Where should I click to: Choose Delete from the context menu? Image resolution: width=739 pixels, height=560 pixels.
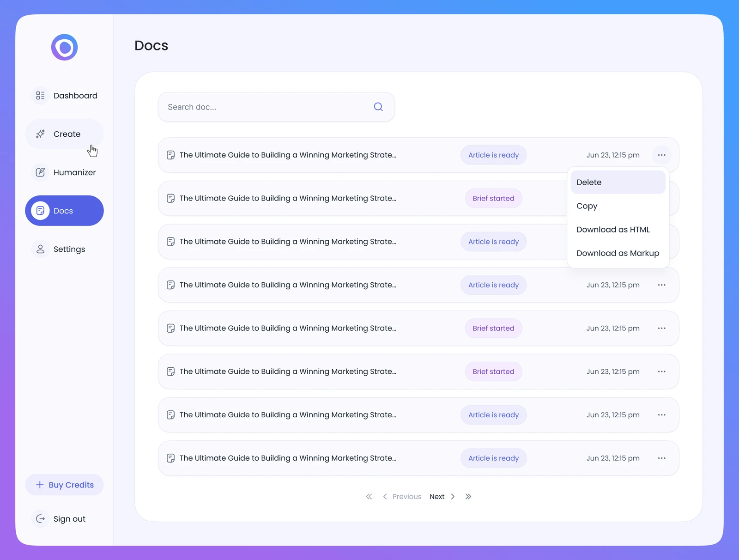[x=618, y=182]
